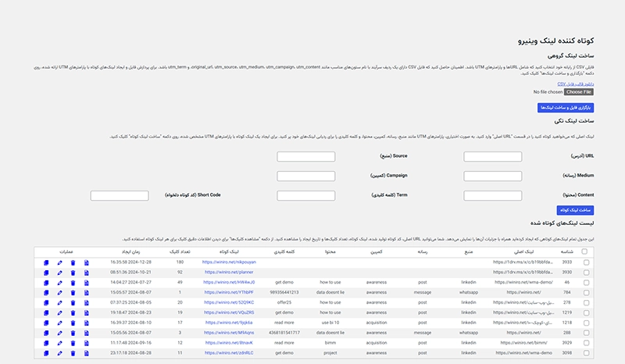
Task: Delete the link in row ID 288
Action: (x=73, y=333)
